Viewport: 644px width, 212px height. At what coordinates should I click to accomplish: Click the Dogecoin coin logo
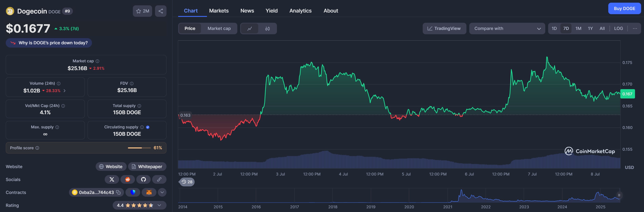pos(10,11)
